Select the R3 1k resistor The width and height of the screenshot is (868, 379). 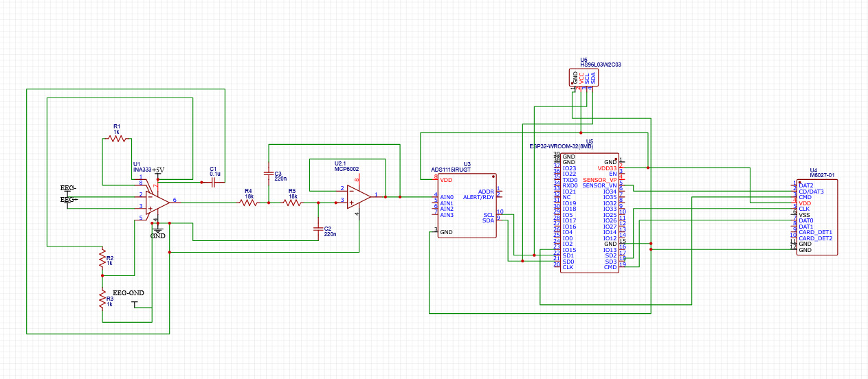[x=102, y=299]
